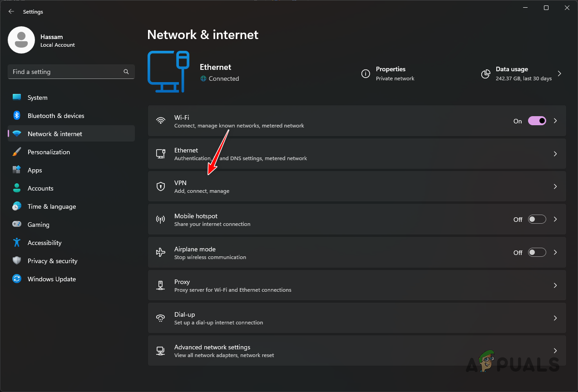Viewport: 578px width, 392px height.
Task: Open Data usage details with its chevron
Action: pos(559,73)
